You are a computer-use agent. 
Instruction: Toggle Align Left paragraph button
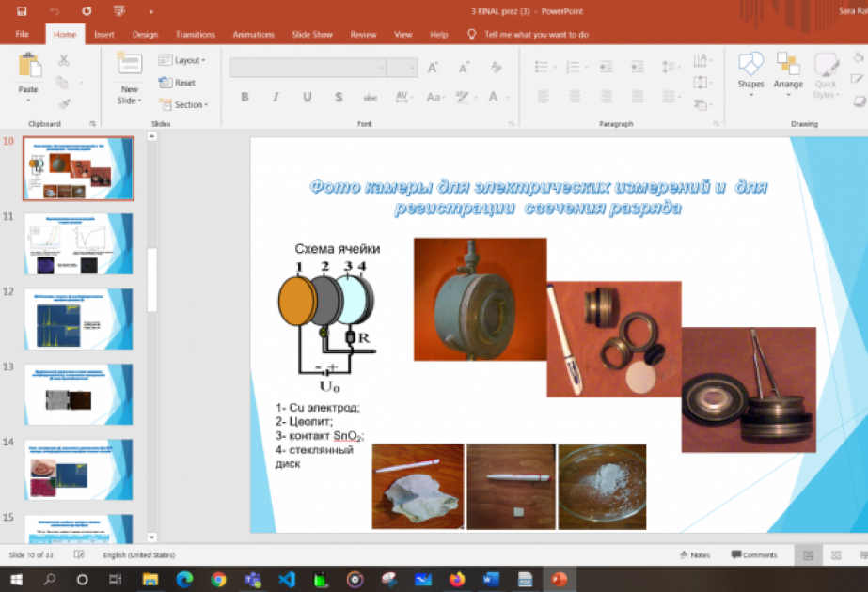tap(543, 98)
